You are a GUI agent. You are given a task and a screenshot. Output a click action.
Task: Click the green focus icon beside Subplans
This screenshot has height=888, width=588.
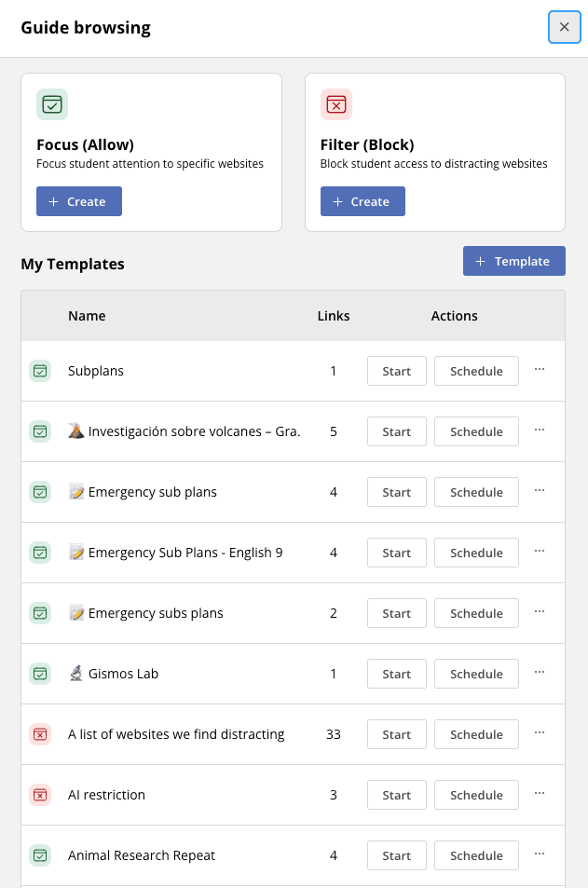pyautogui.click(x=40, y=371)
